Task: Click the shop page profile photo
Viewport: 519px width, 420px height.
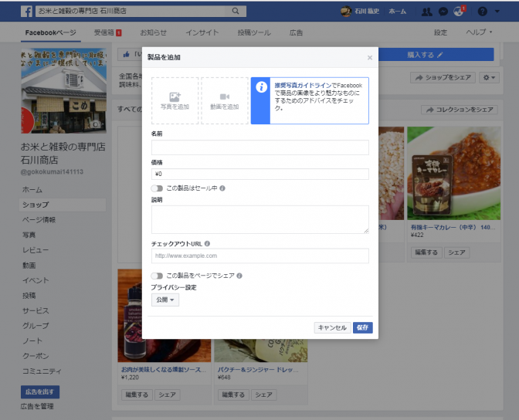Action: [x=63, y=90]
